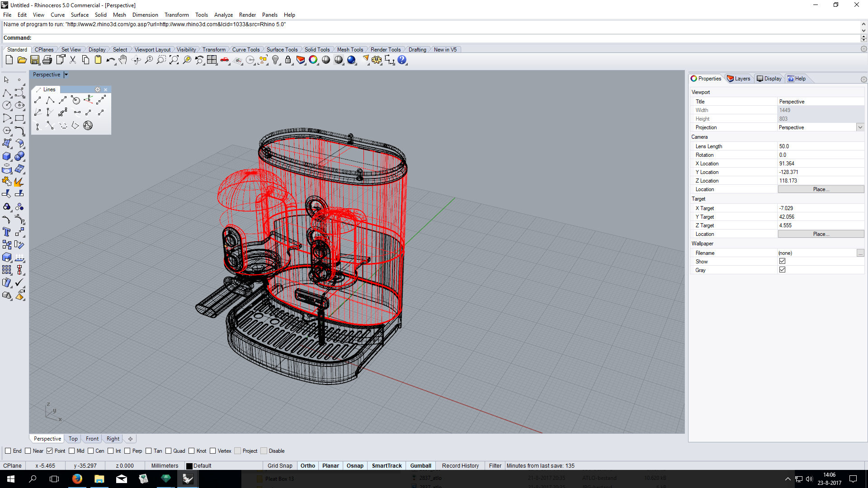
Task: Select the Four Viewports layout icon
Action: click(212, 60)
